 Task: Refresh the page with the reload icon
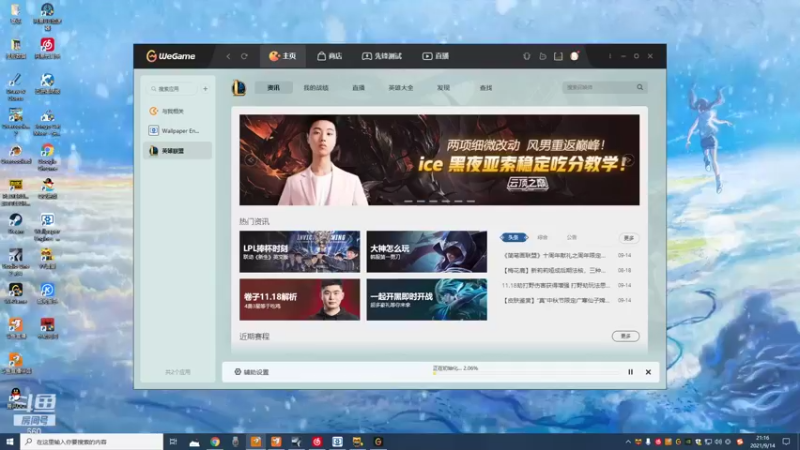[x=244, y=56]
